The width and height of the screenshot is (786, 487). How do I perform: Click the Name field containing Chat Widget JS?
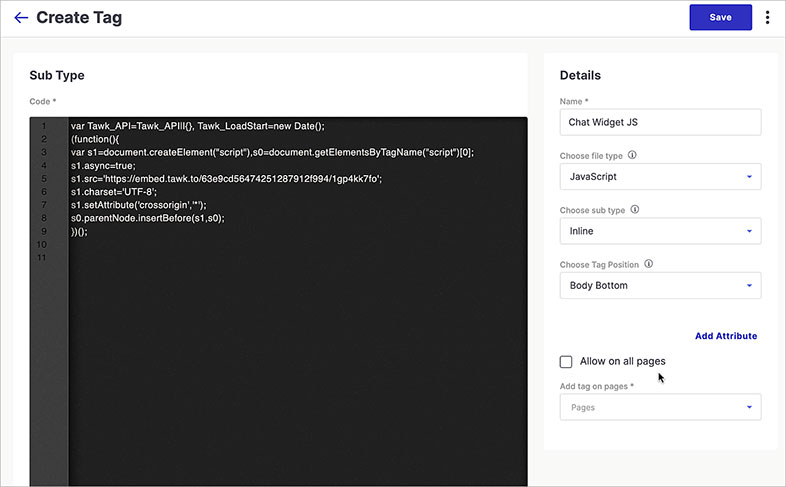[660, 122]
